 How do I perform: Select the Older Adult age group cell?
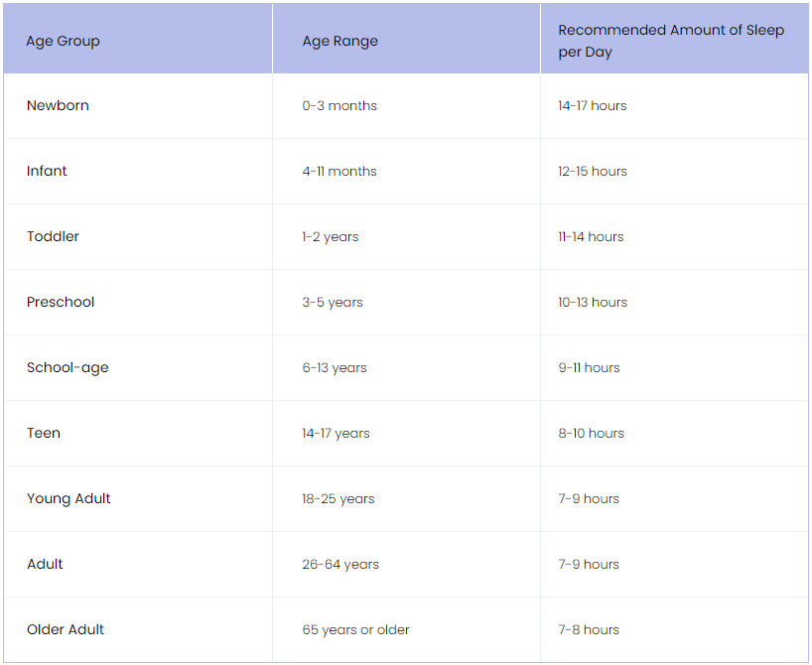(x=66, y=630)
